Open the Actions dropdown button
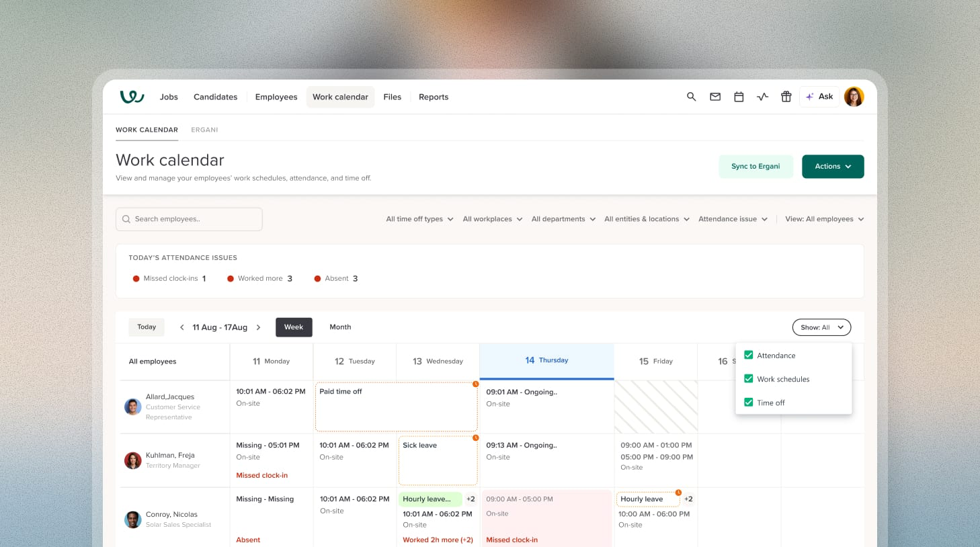Image resolution: width=980 pixels, height=547 pixels. click(x=833, y=167)
